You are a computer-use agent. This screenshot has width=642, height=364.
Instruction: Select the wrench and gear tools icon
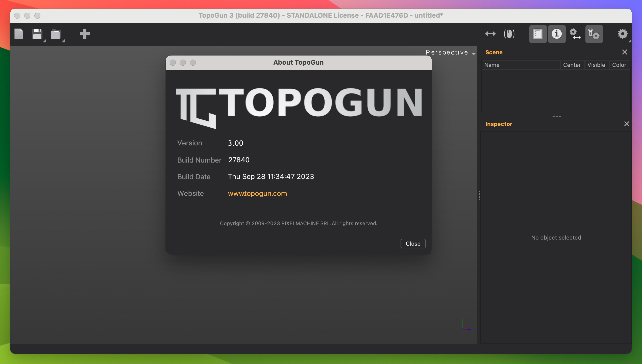[594, 34]
